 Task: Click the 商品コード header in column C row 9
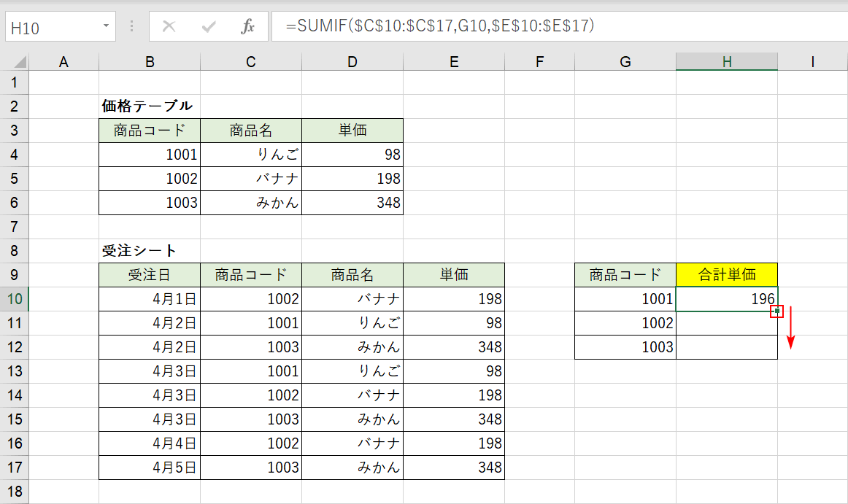(x=251, y=275)
